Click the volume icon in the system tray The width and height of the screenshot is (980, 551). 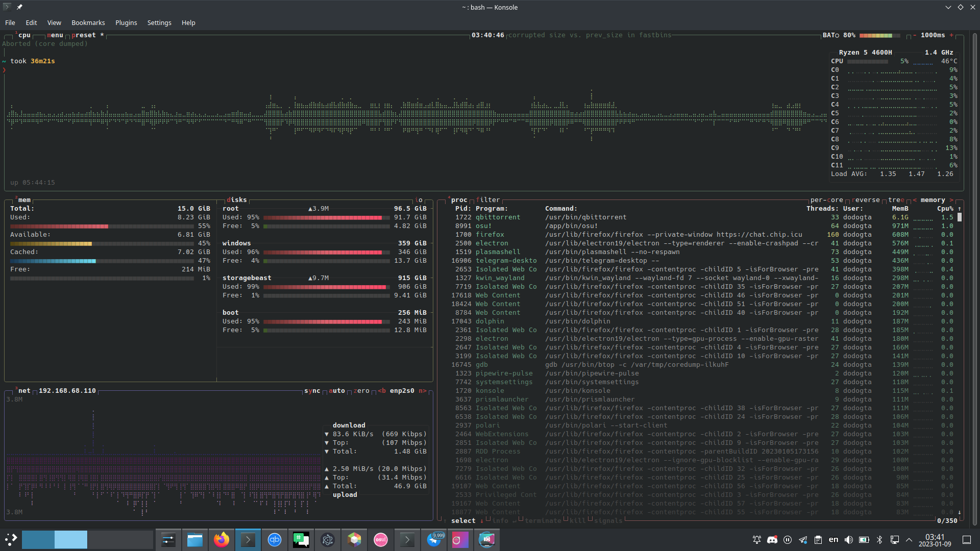(x=848, y=539)
